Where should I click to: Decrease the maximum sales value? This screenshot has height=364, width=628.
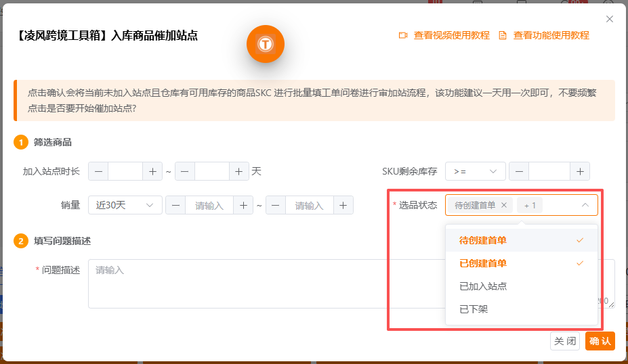coord(276,205)
